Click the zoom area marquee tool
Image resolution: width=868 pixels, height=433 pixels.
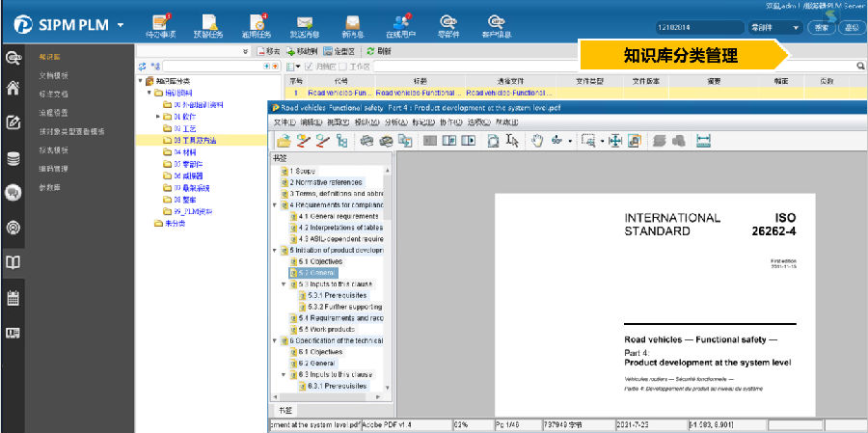pos(588,141)
